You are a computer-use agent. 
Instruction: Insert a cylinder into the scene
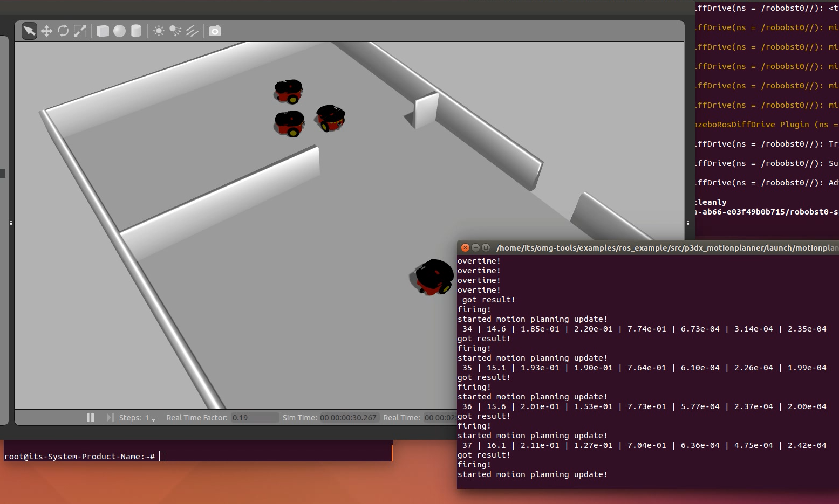[136, 31]
